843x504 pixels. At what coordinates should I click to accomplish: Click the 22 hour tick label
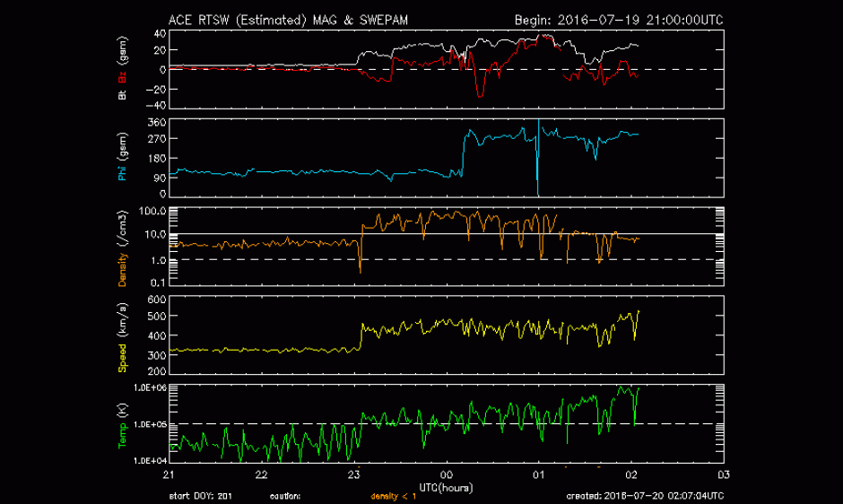[261, 474]
